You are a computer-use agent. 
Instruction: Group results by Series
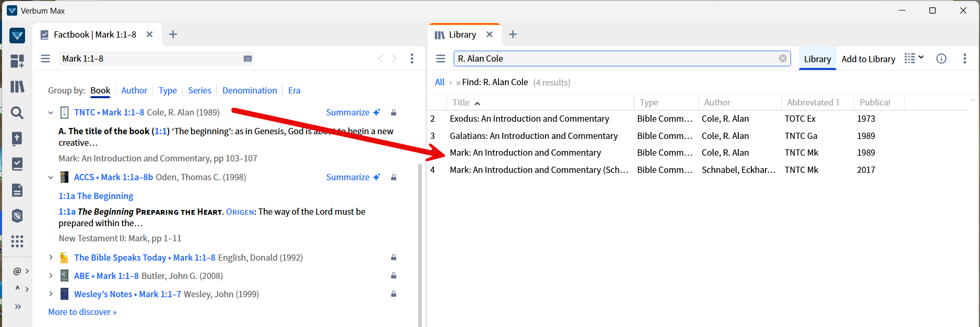pos(199,90)
